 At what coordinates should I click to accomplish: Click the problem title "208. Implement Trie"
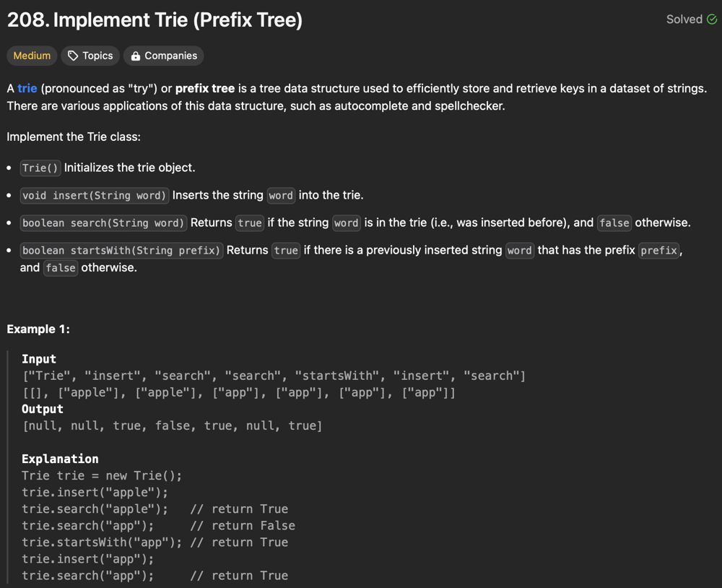coord(155,20)
